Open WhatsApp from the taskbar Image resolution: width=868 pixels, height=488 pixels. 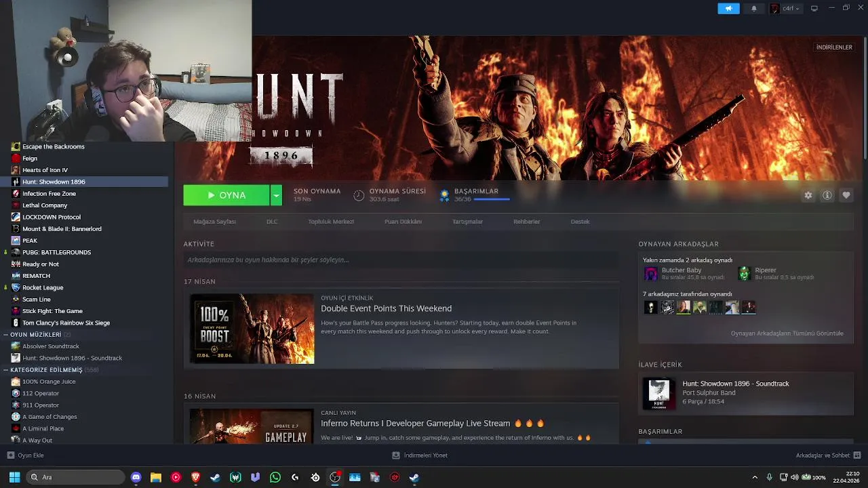(x=275, y=477)
